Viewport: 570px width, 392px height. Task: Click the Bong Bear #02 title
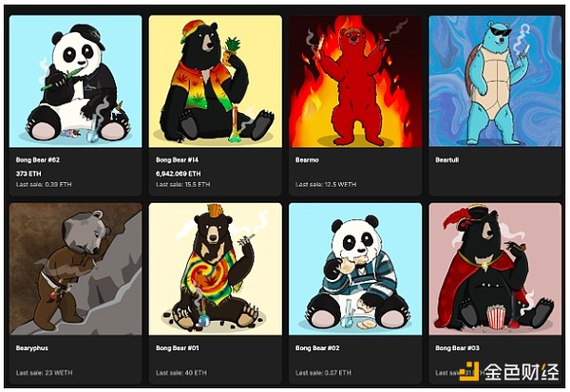tap(317, 348)
